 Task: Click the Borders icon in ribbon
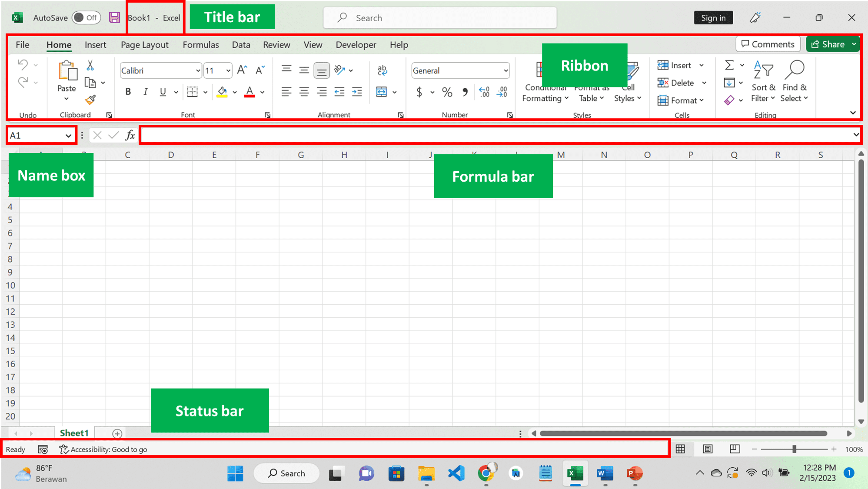click(x=191, y=92)
